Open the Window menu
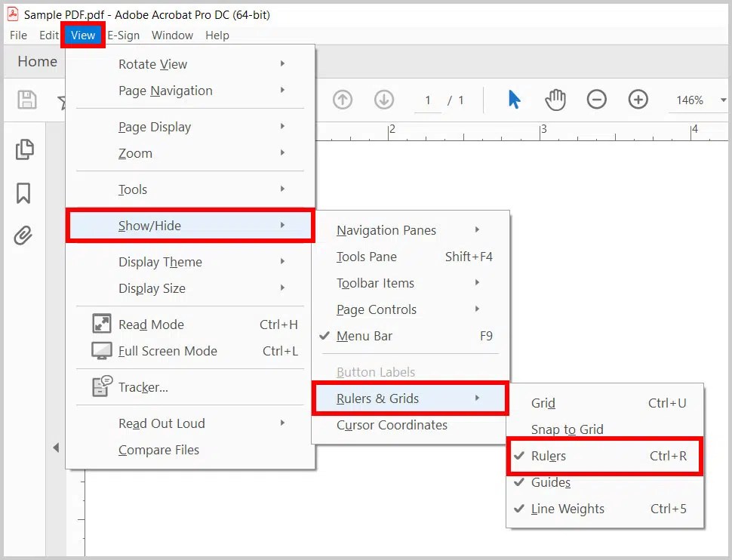 click(x=172, y=35)
